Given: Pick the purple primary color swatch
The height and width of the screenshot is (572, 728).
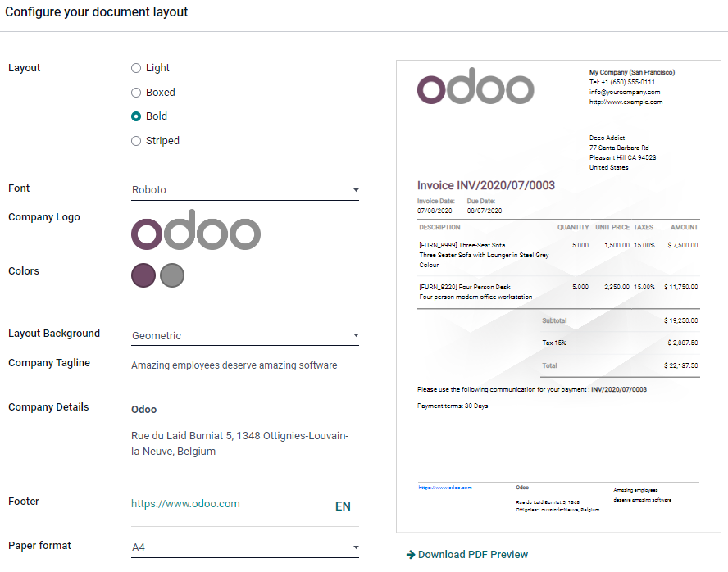Looking at the screenshot, I should click(143, 275).
